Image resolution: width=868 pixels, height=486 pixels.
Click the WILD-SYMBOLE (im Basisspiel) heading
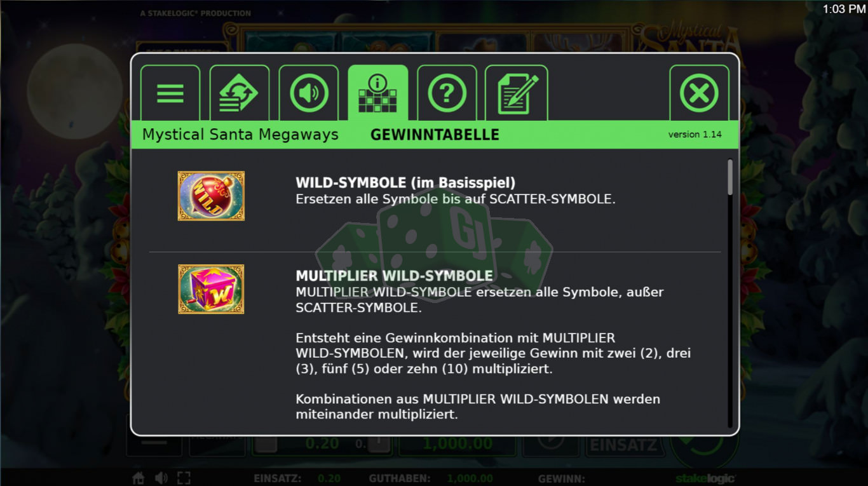(x=405, y=183)
